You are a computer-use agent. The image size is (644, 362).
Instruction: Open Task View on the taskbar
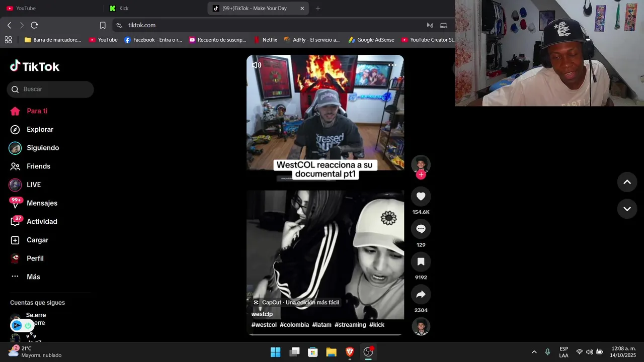(x=294, y=352)
